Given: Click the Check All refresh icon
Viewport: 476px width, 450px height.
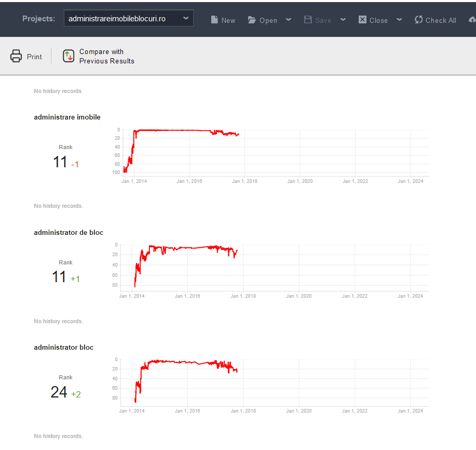Looking at the screenshot, I should pyautogui.click(x=418, y=19).
